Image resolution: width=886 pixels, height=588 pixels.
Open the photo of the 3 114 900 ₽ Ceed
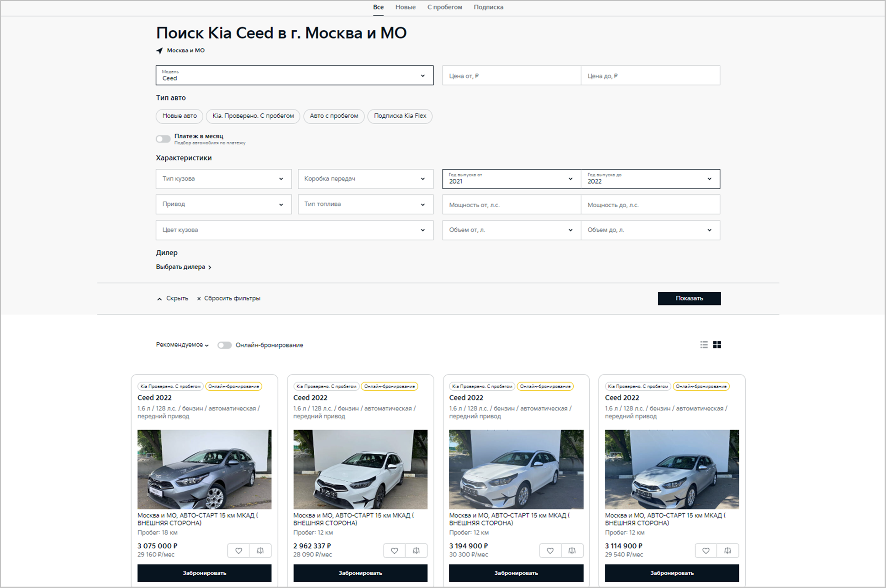(x=672, y=469)
